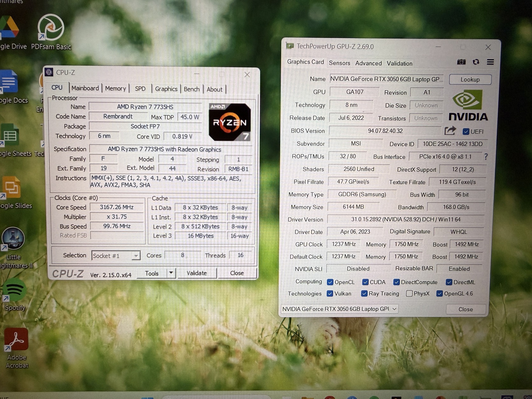Expand the Tools dropdown arrow in CPU-Z
The image size is (532, 399).
pyautogui.click(x=171, y=273)
